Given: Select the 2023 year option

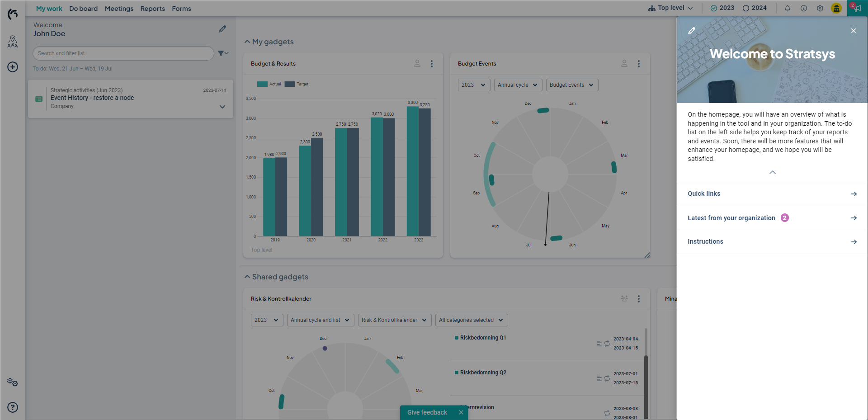Looking at the screenshot, I should (x=722, y=8).
